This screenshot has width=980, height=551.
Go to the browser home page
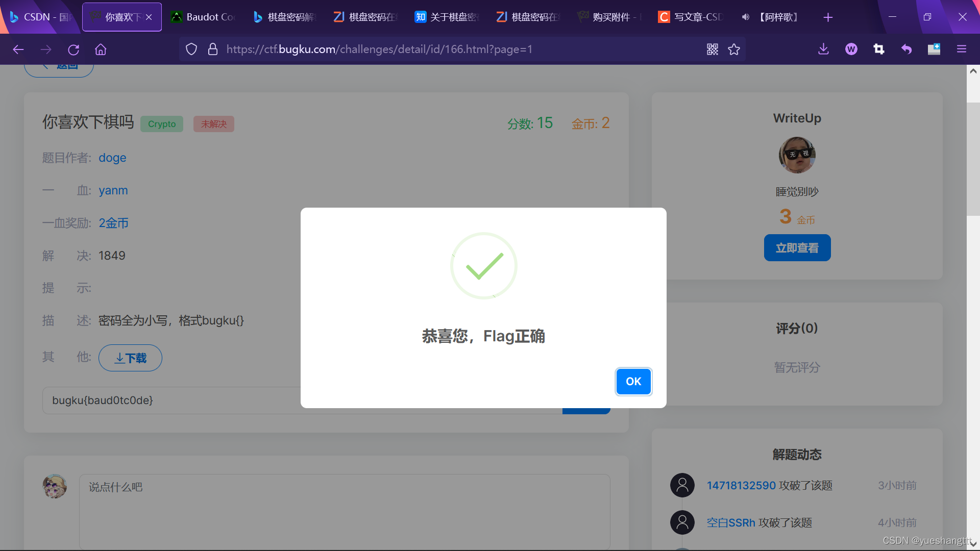coord(101,49)
